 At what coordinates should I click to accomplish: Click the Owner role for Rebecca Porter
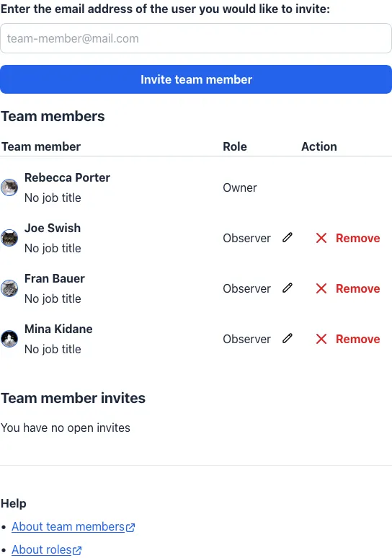click(x=240, y=188)
